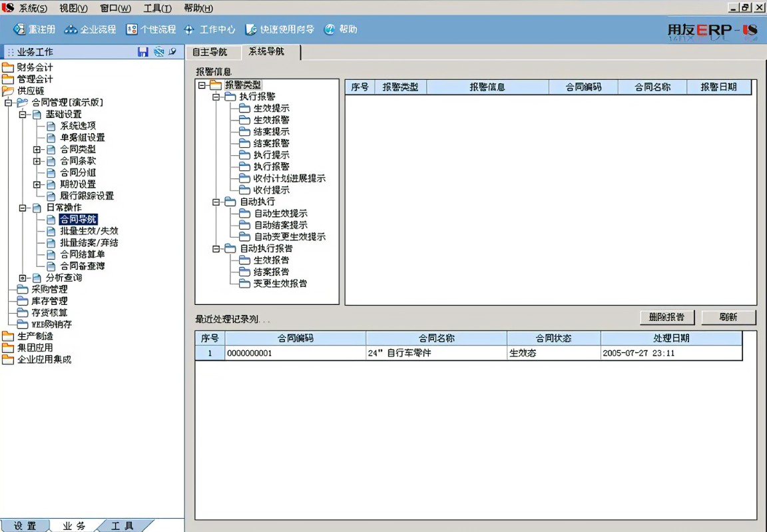Sort by 报警日期 column header
The width and height of the screenshot is (767, 532).
click(718, 87)
